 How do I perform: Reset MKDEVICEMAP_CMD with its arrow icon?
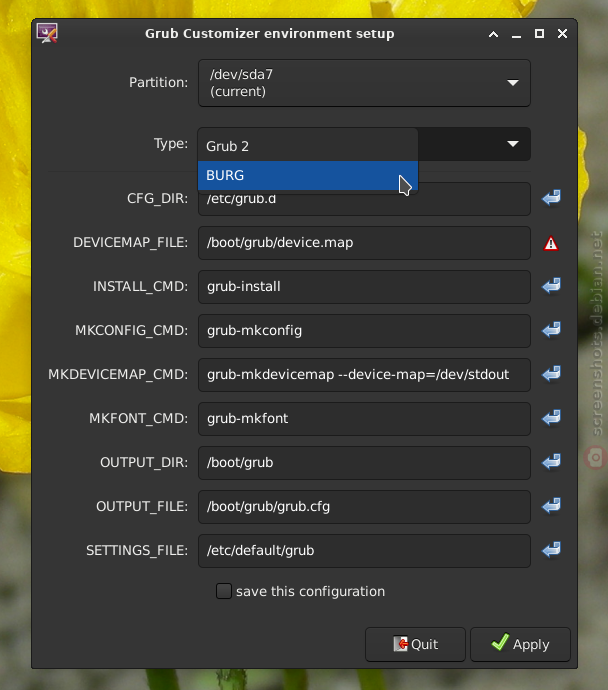point(551,374)
